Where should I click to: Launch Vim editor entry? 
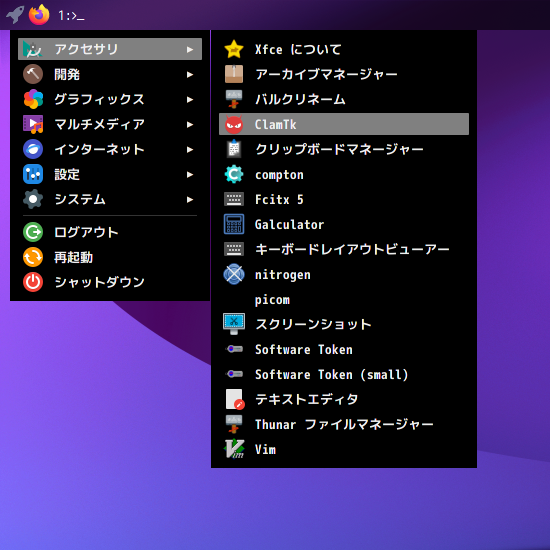pyautogui.click(x=344, y=449)
